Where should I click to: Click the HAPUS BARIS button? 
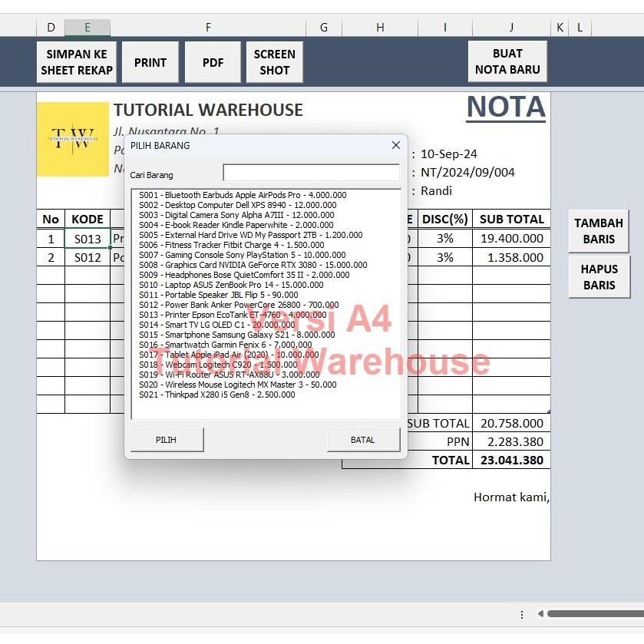[x=598, y=276]
